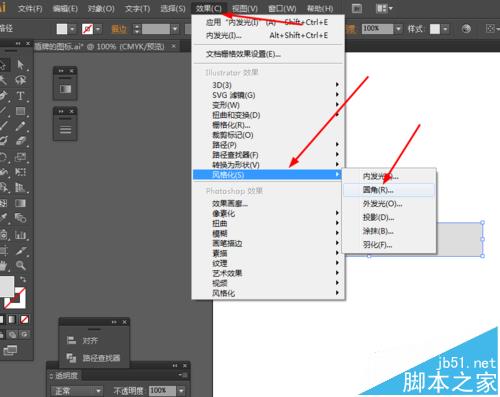Screen dimensions: 500x397
Task: Select the Direct Selection arrow tool
Action: tap(21, 65)
